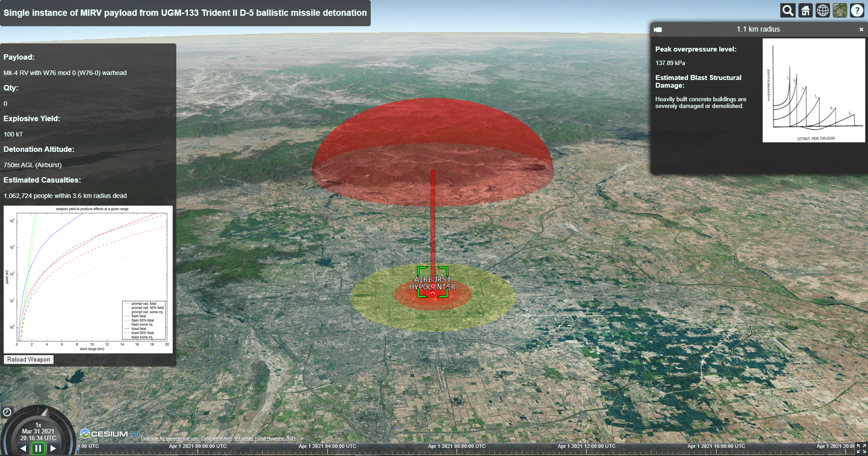
Task: Click the Qty value 0
Action: (x=5, y=103)
